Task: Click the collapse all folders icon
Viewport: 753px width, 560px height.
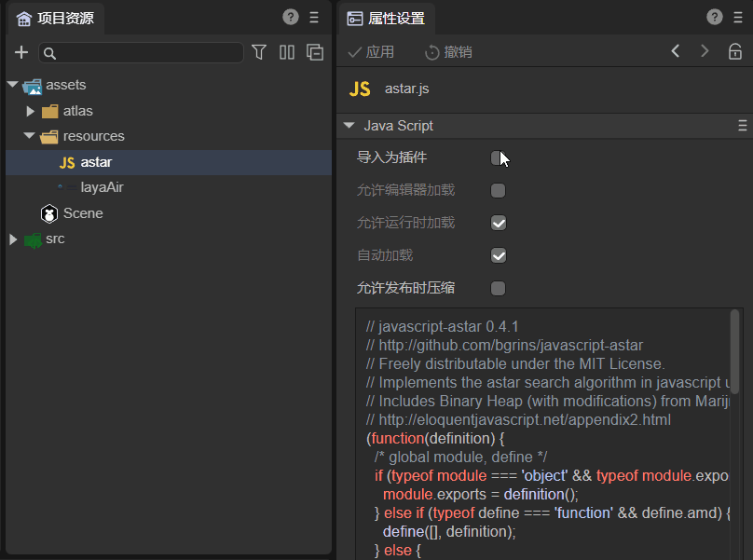Action: (x=315, y=52)
